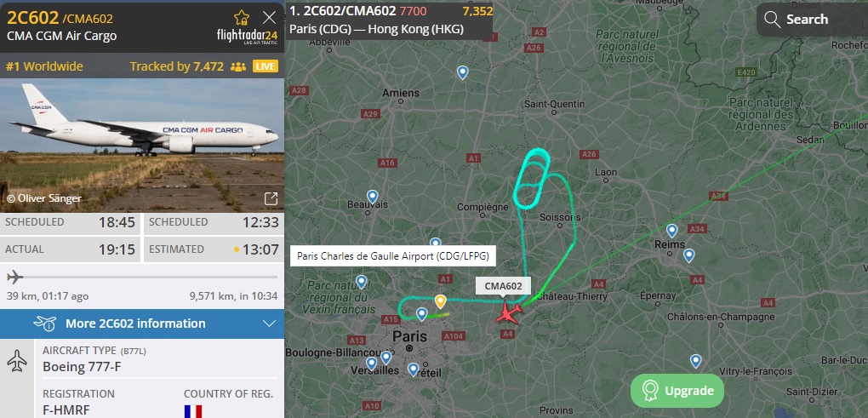Open More 2C602 information bar
This screenshot has height=418, width=868.
142,324
